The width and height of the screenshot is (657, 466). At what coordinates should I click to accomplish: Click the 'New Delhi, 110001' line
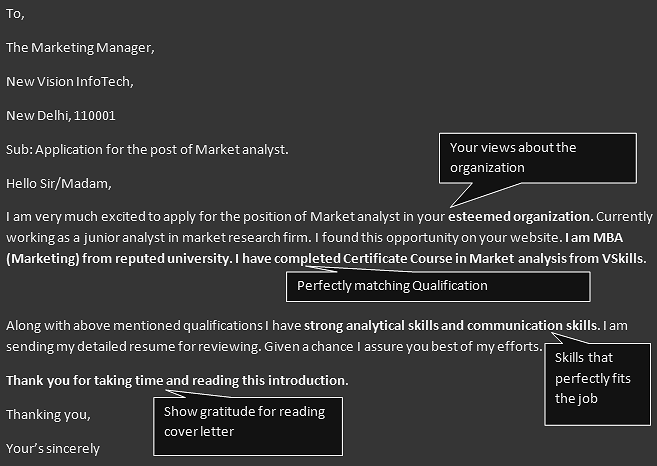[61, 116]
